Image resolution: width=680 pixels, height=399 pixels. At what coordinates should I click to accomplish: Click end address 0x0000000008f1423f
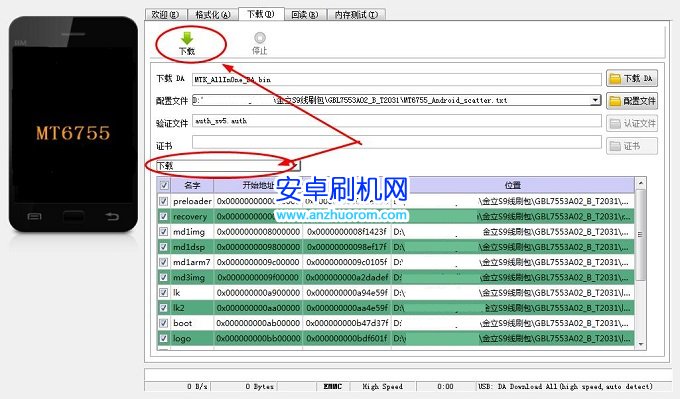click(x=347, y=232)
